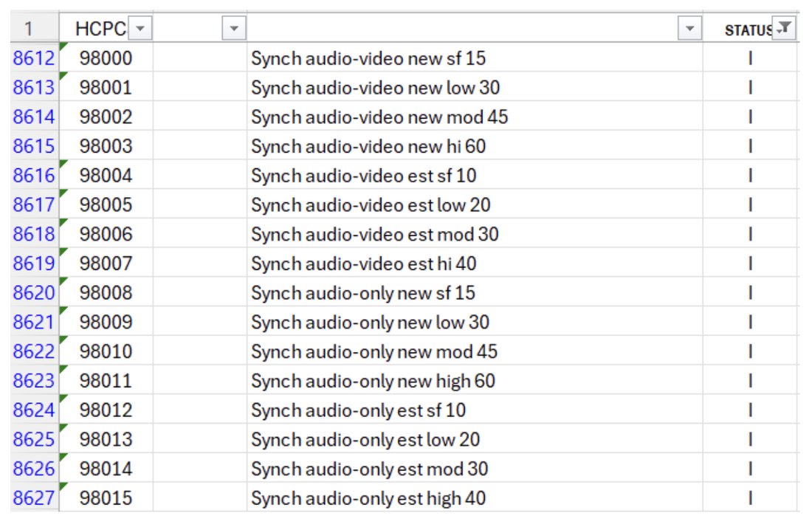This screenshot has width=812, height=527.
Task: Select row header 8625
Action: (x=34, y=439)
